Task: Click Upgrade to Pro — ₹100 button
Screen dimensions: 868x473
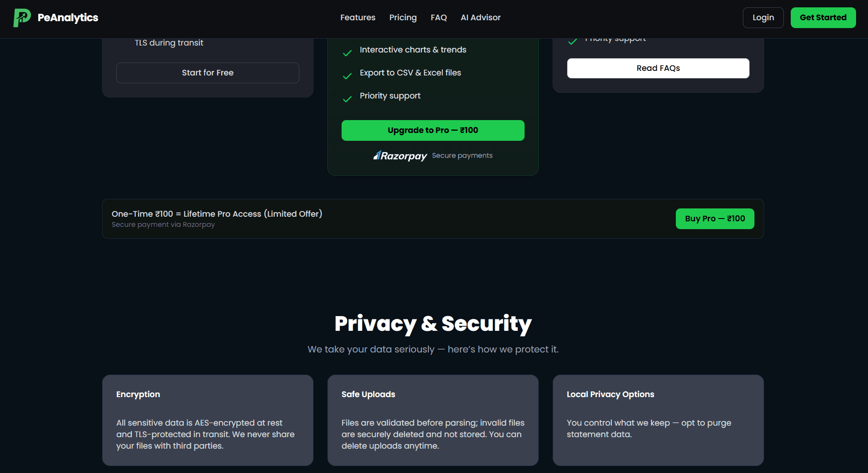Action: tap(433, 130)
